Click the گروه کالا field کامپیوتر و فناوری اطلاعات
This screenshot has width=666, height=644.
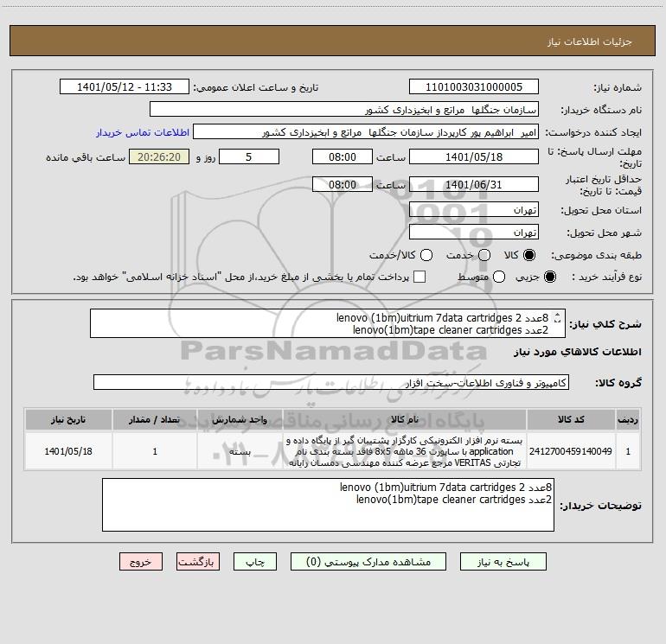click(331, 382)
